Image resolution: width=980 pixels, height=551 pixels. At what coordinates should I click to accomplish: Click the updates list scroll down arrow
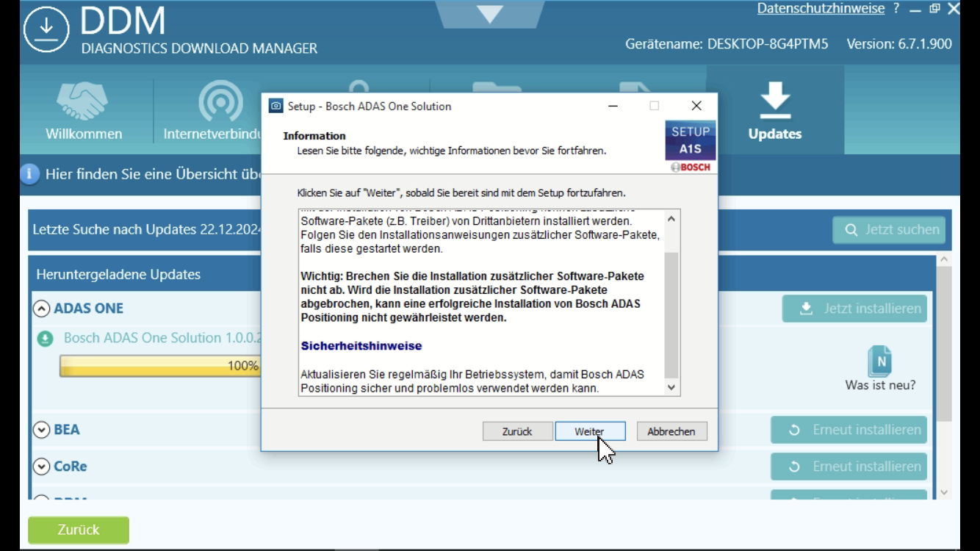coord(945,492)
